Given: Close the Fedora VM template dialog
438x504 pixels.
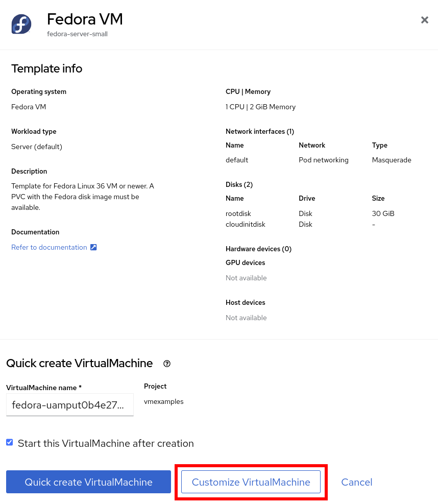Looking at the screenshot, I should (424, 20).
